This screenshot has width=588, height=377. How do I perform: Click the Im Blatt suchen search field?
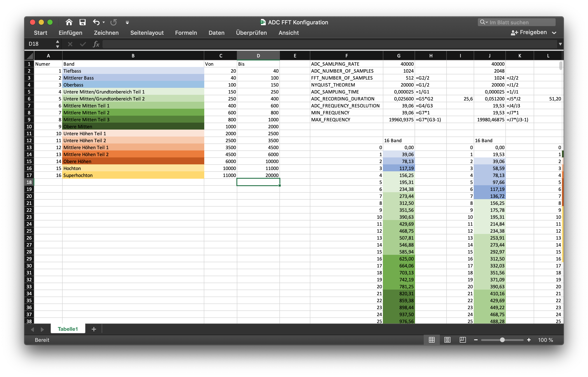[x=517, y=22]
